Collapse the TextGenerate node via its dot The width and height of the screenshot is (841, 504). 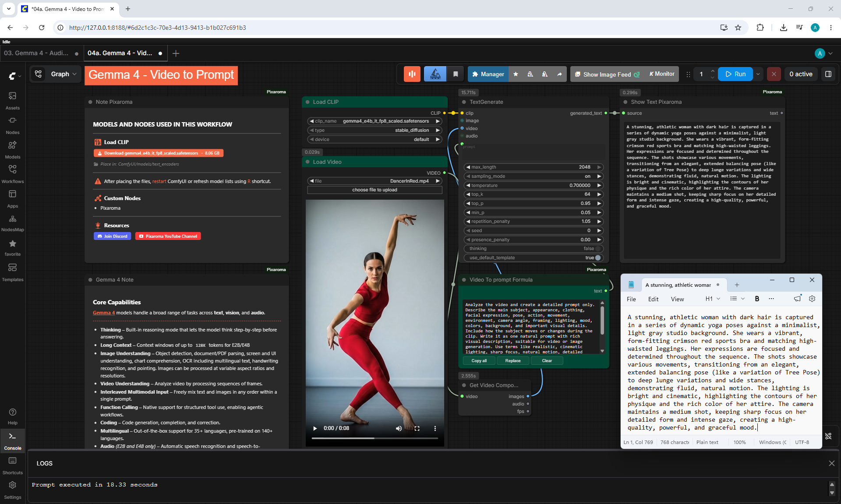pos(464,102)
